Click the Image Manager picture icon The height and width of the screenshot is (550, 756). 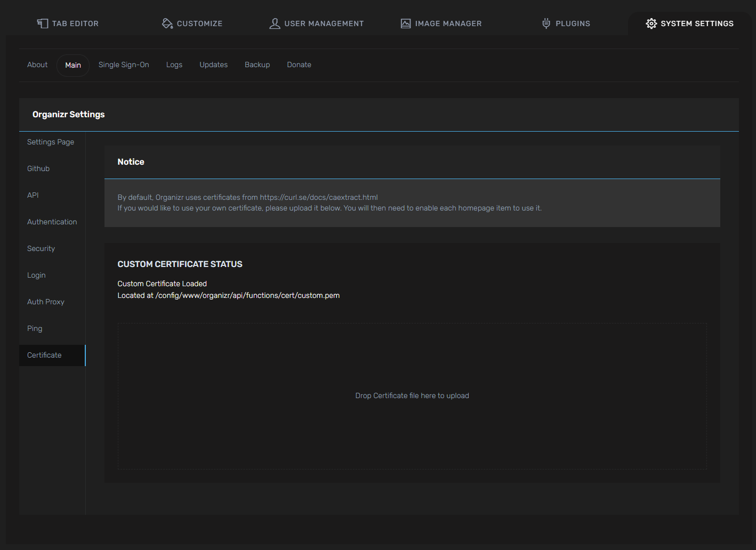pos(406,23)
